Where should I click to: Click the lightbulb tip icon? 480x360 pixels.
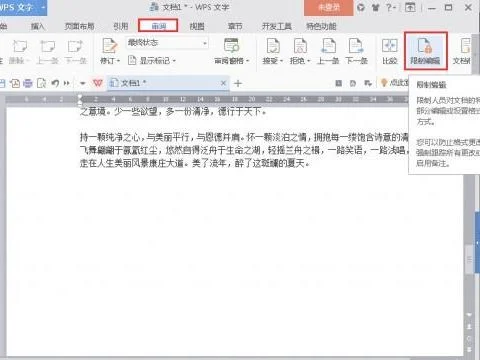pos(384,82)
